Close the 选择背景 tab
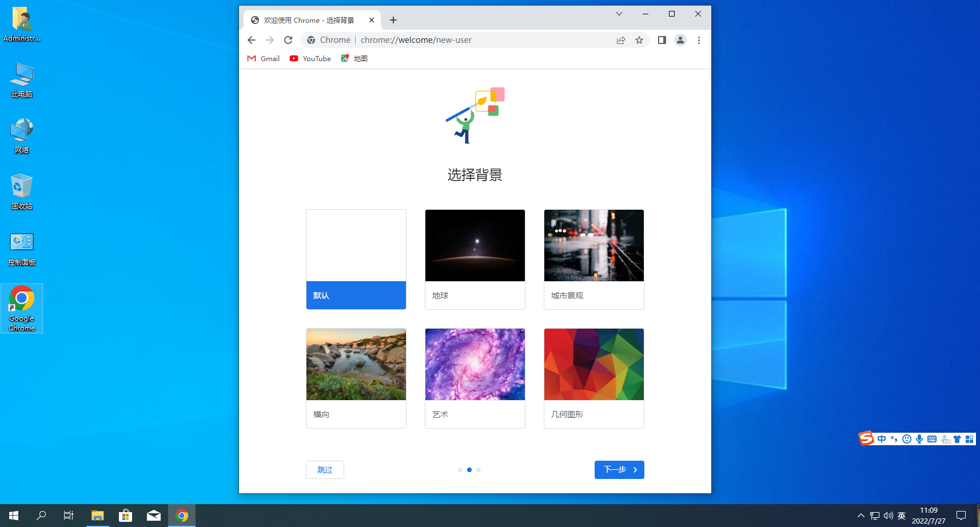The width and height of the screenshot is (980, 527). (x=372, y=20)
